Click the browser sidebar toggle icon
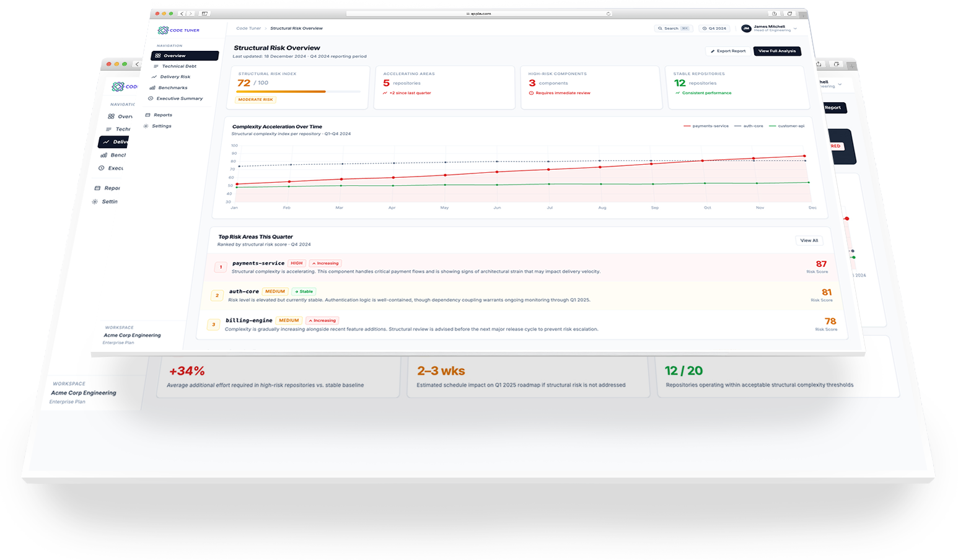The height and width of the screenshot is (560, 958). 204,14
